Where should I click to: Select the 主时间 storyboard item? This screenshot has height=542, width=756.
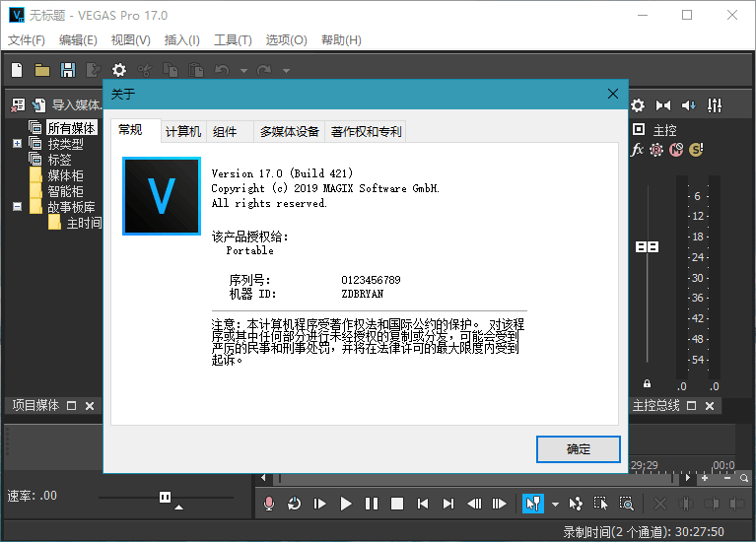pyautogui.click(x=84, y=223)
